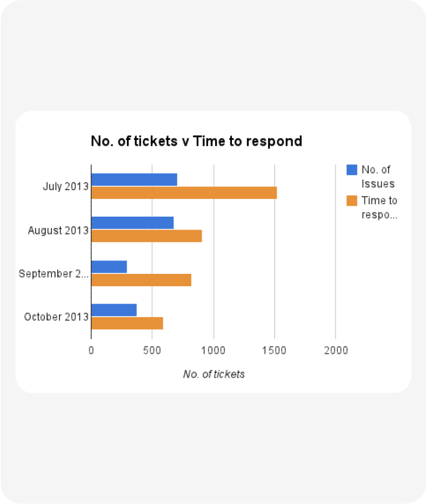Select the blue bar for August 2013

point(132,223)
